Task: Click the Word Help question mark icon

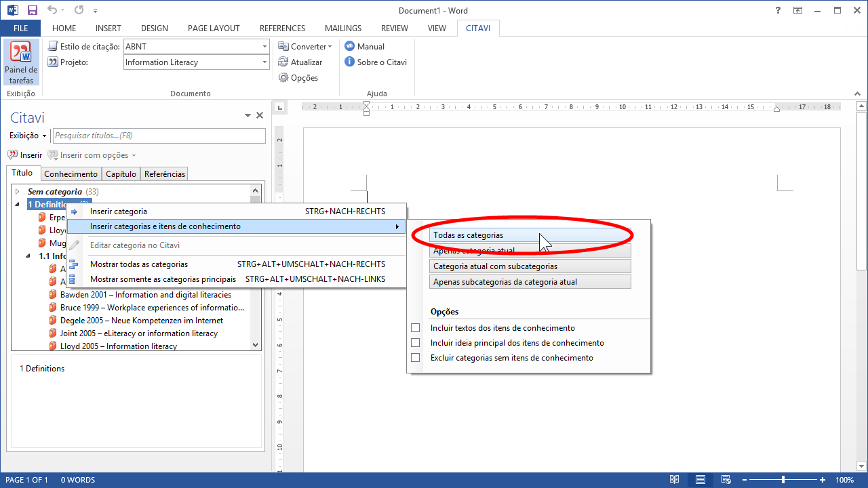Action: [778, 10]
